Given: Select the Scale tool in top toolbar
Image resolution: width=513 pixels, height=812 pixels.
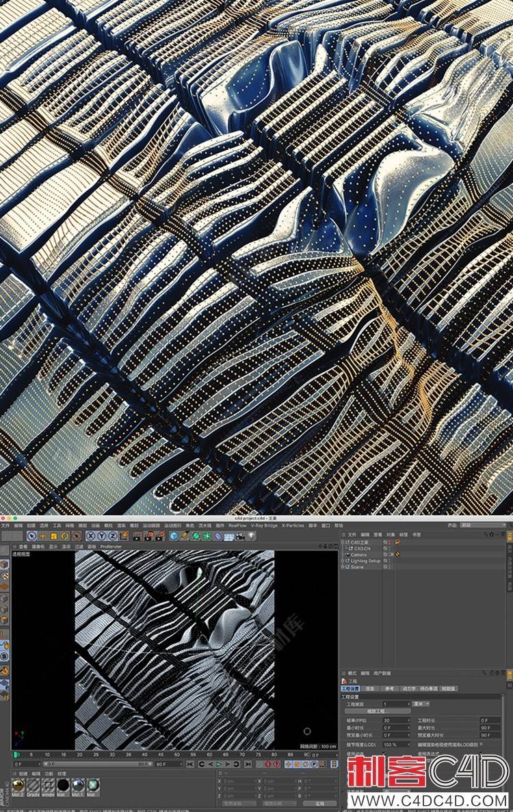Looking at the screenshot, I should pos(53,536).
